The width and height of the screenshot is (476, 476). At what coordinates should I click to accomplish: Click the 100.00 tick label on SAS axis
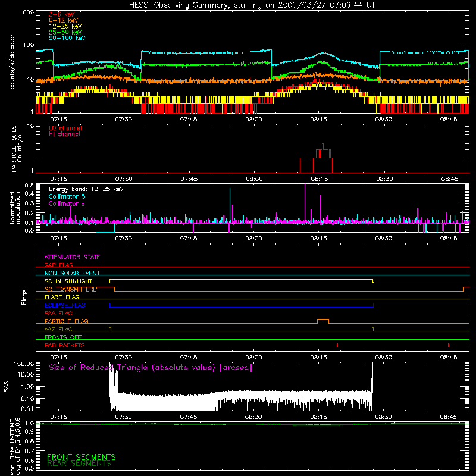coord(24,364)
